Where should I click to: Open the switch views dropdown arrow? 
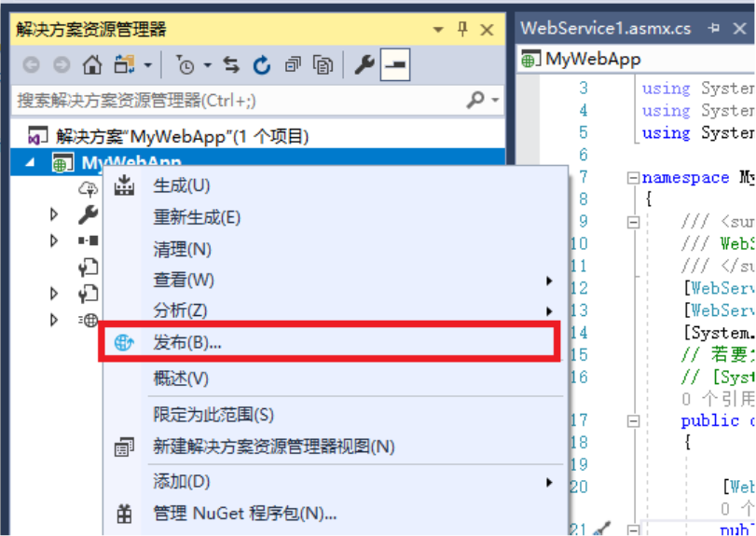(x=148, y=65)
